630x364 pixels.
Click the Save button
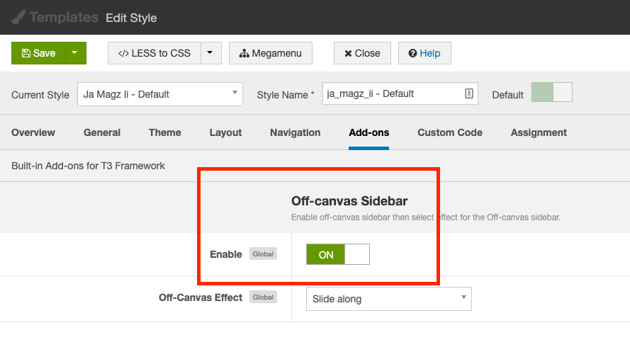38,53
